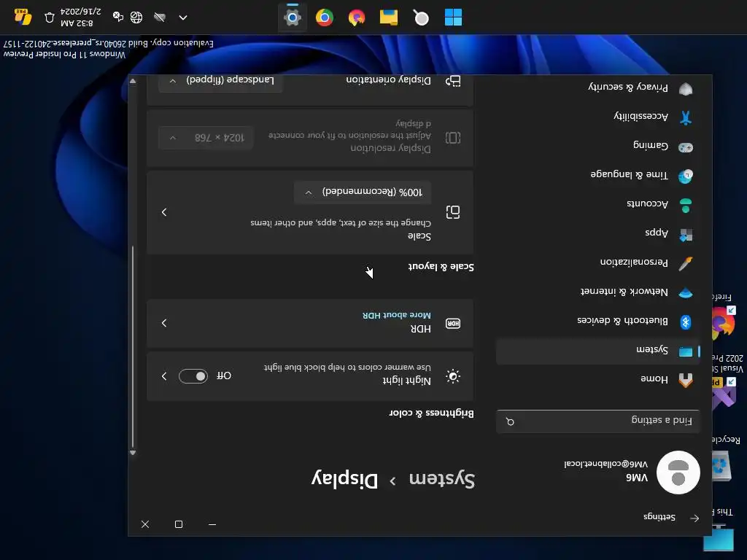This screenshot has height=560, width=747.
Task: Click the Time & language globe icon
Action: pyautogui.click(x=686, y=176)
